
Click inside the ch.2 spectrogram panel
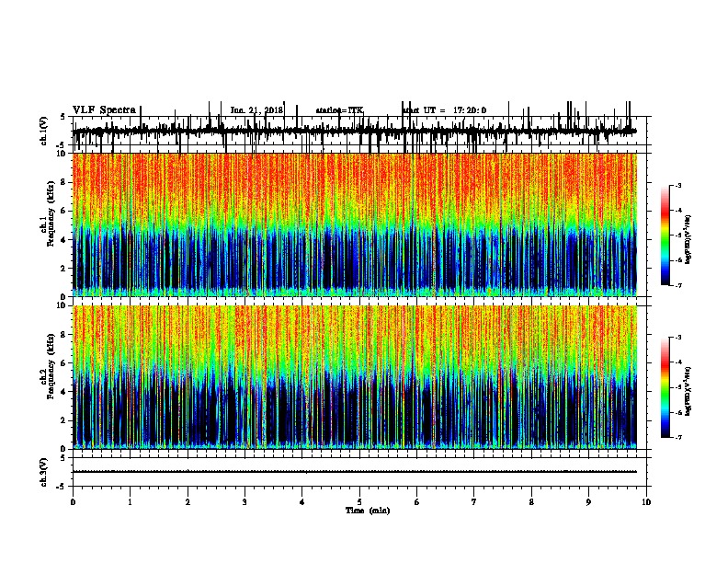(x=355, y=377)
